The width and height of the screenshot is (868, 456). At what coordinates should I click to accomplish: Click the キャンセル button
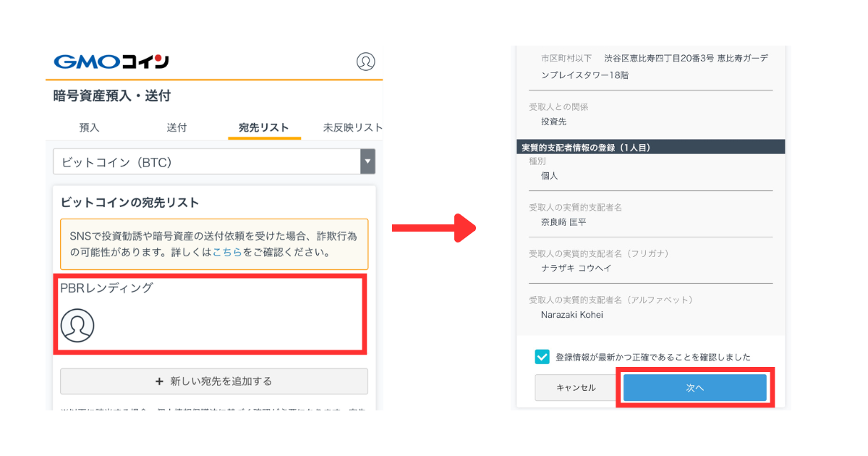pos(576,388)
